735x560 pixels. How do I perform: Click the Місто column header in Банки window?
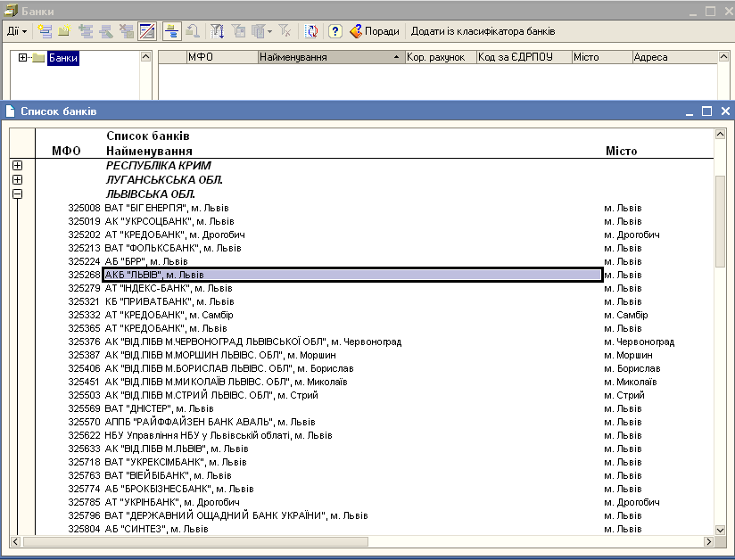[602, 57]
